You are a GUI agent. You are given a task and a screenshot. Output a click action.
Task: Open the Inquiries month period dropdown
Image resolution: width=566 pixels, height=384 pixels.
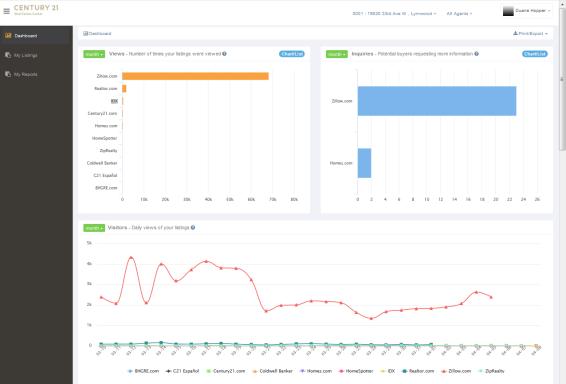click(337, 54)
